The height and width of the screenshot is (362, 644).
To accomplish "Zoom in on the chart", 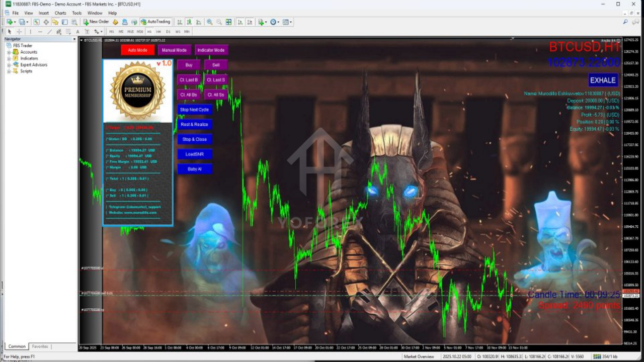I will click(x=210, y=22).
